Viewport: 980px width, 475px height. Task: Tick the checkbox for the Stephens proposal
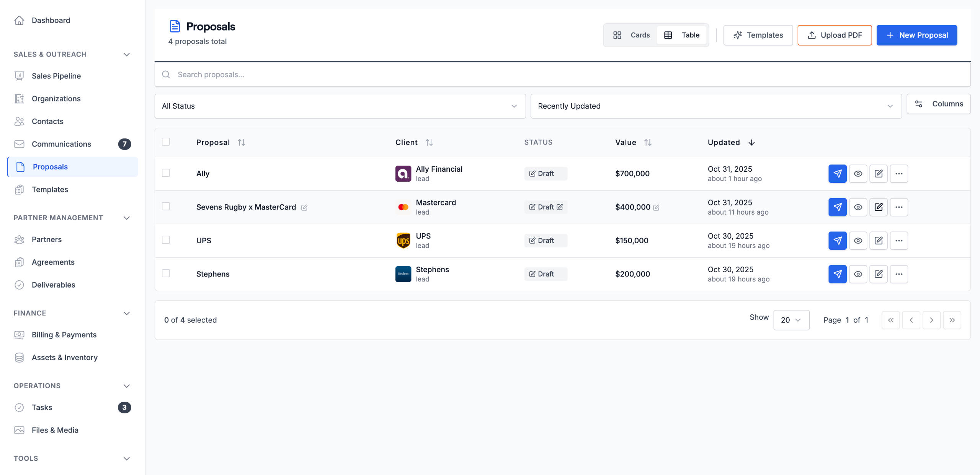click(x=166, y=273)
